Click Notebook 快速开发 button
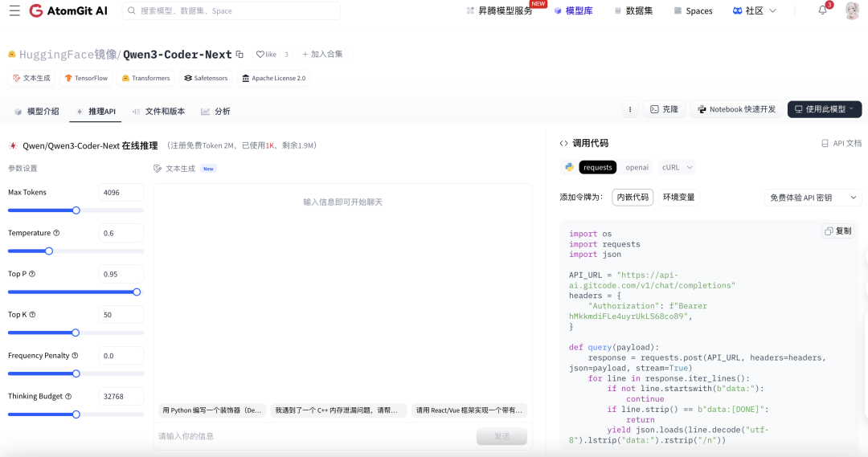The height and width of the screenshot is (457, 868). [737, 109]
